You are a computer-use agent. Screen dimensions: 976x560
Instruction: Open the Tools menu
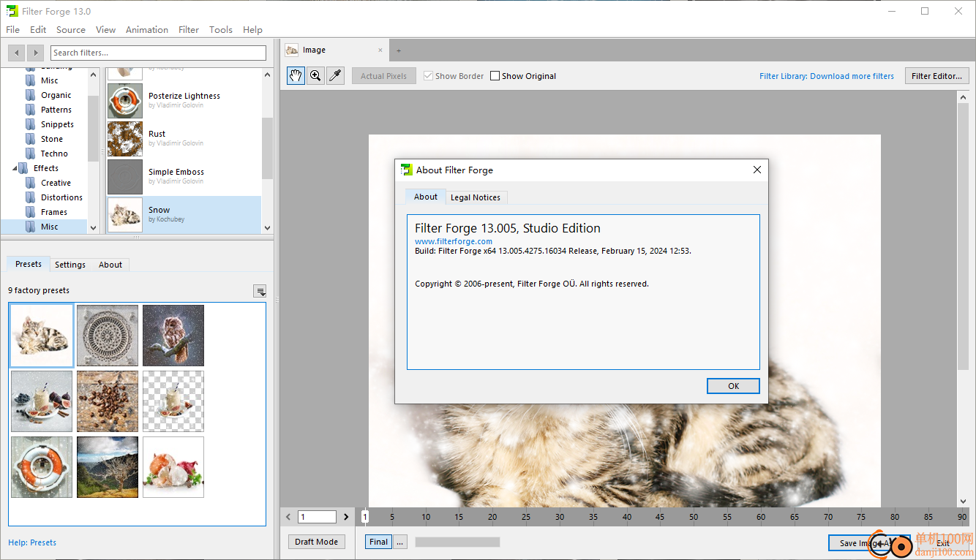(221, 30)
